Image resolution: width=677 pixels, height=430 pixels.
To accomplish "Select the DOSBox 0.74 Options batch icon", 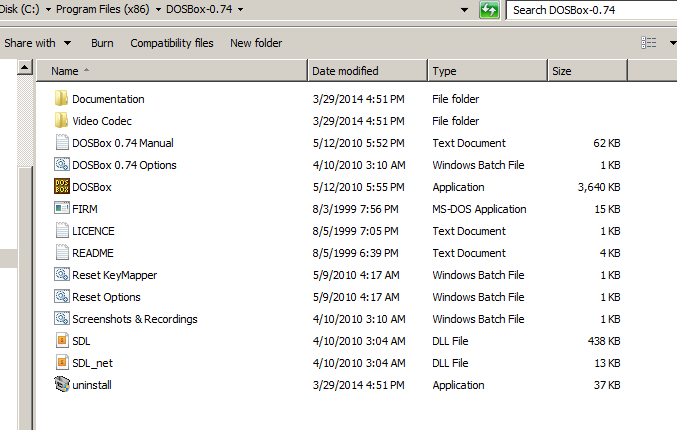I will pyautogui.click(x=62, y=164).
